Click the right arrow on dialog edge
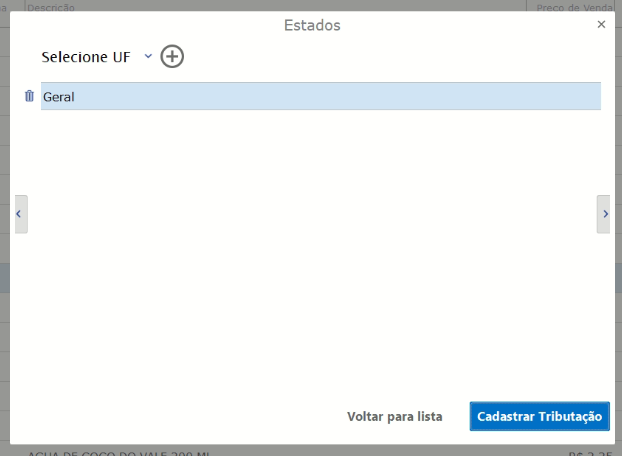Image resolution: width=622 pixels, height=456 pixels. click(604, 214)
